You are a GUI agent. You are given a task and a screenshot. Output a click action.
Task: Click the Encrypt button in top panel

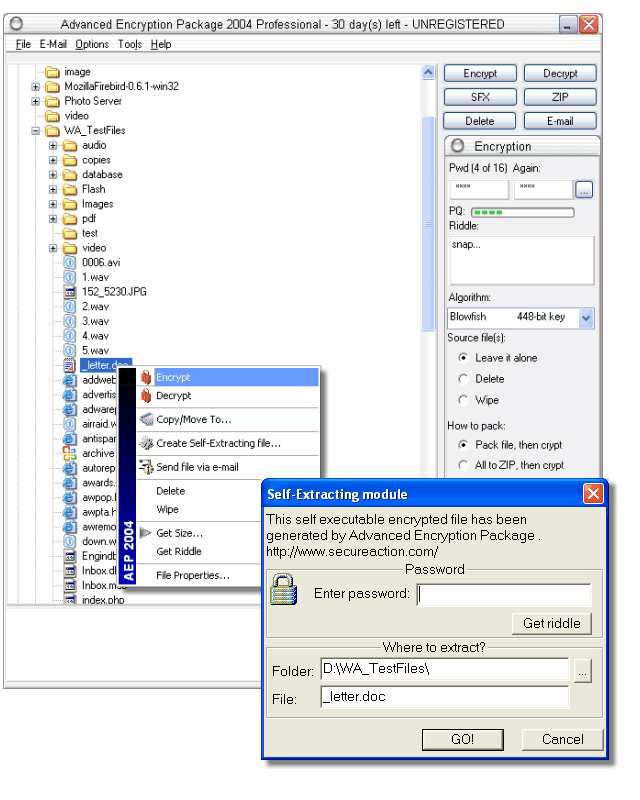click(480, 73)
